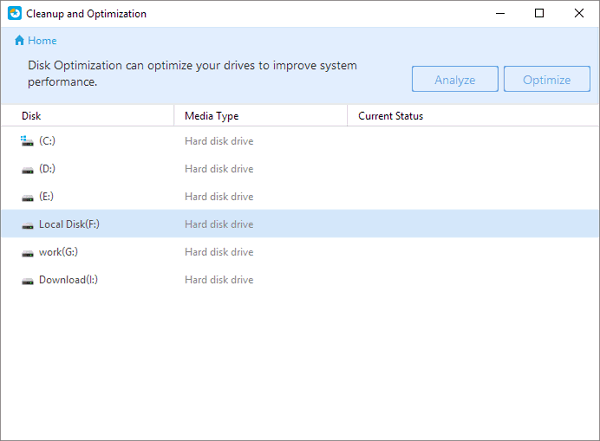Select the Download(I:) drive entry

coord(68,280)
